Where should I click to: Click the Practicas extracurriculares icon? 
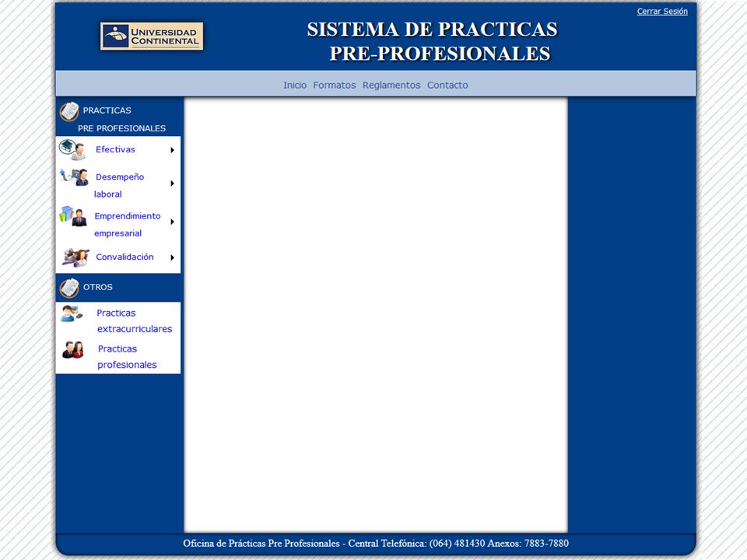[72, 313]
